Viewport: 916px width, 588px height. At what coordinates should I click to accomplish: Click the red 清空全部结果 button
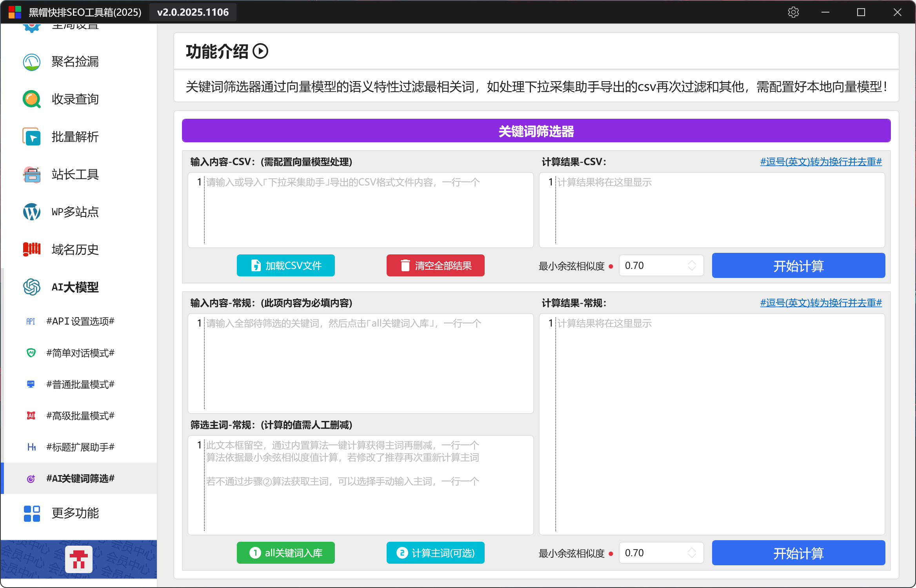[435, 266]
